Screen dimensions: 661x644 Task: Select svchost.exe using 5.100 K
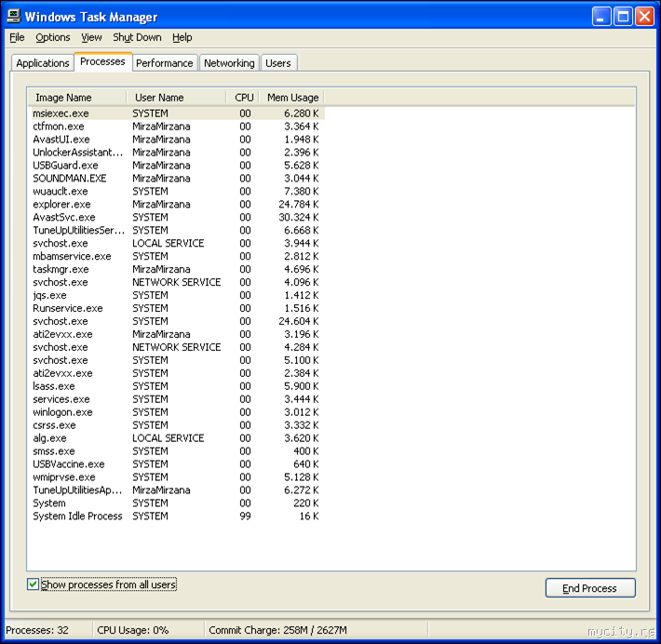pyautogui.click(x=176, y=360)
